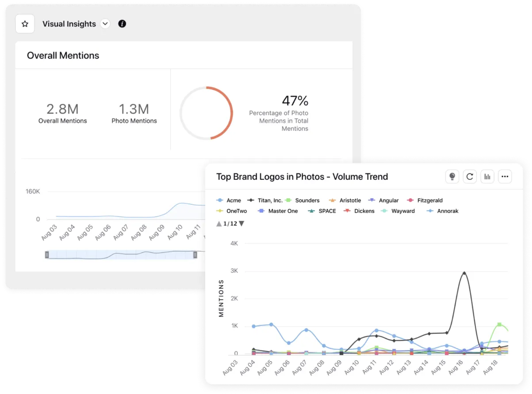Click the Titan, Inc. peak point on Aug 16
532x394 pixels.
tap(464, 273)
